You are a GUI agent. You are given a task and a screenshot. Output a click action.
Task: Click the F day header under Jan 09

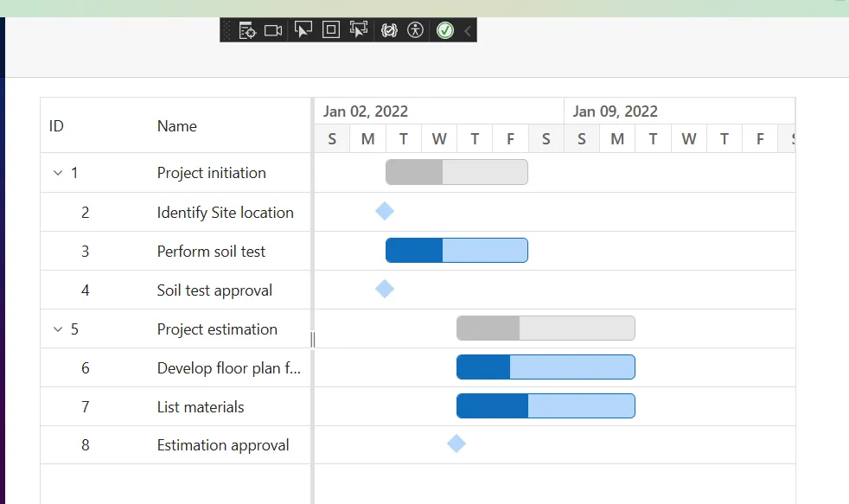click(x=760, y=139)
